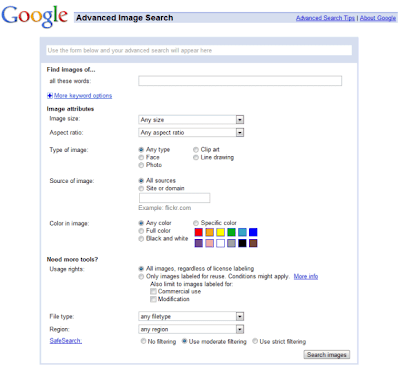Open the Aspect ratio dropdown
This screenshot has height=366, width=400.
(x=191, y=132)
